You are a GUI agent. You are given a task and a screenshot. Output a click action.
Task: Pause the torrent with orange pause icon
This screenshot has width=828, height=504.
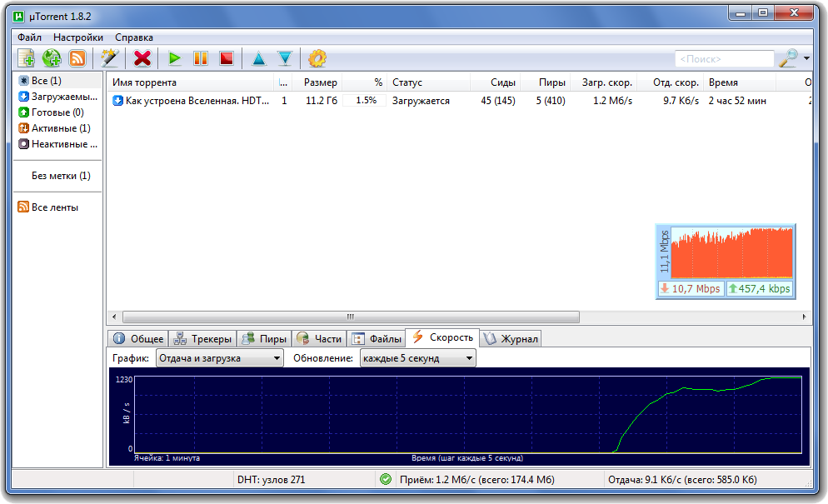click(x=201, y=58)
